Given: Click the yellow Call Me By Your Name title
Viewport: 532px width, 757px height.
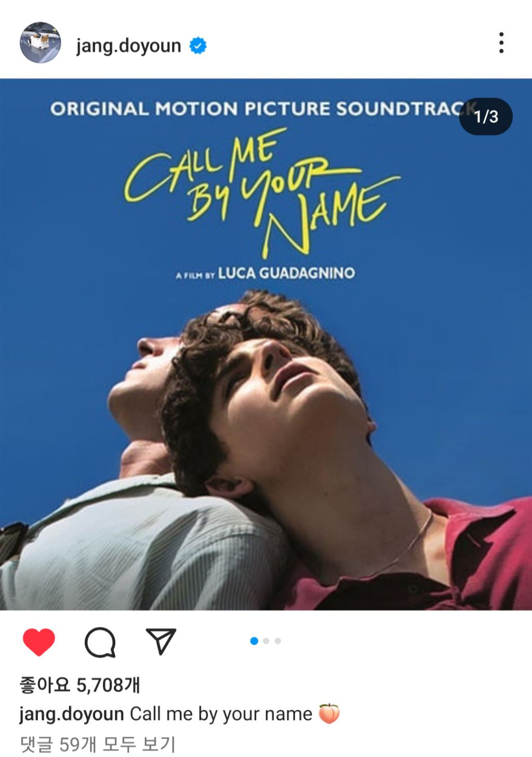Looking at the screenshot, I should click(x=261, y=192).
